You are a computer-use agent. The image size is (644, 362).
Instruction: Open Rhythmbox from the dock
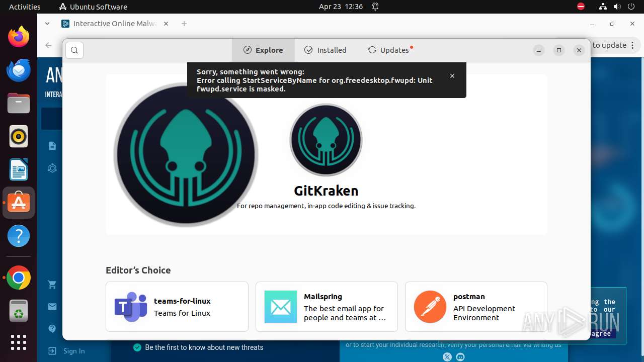point(19,136)
